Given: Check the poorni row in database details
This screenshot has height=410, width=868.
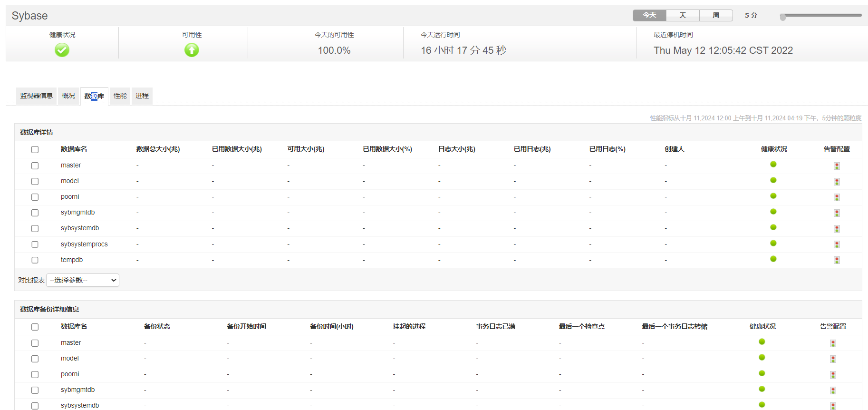Looking at the screenshot, I should click(x=35, y=197).
